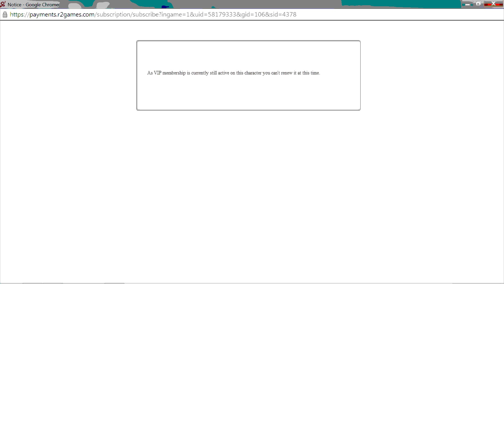Click 'subscription' segment of the URL
The height and width of the screenshot is (437, 504).
[113, 14]
